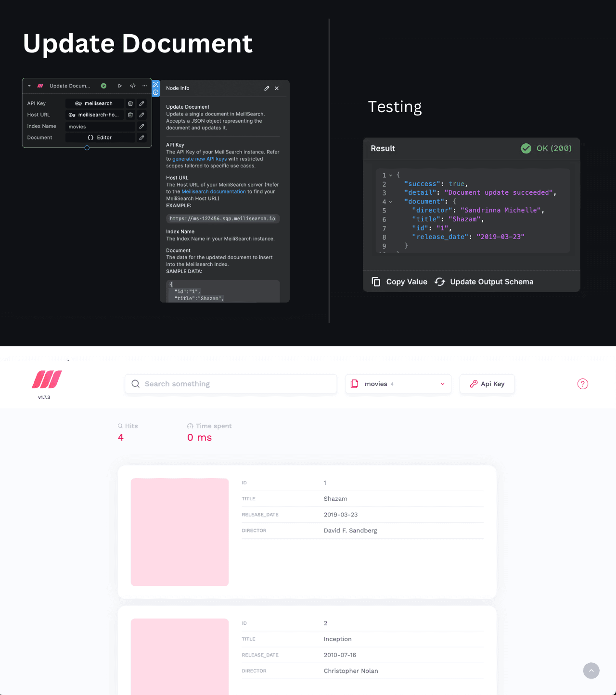Click the Meilisearch logo above v1.7.3
The image size is (616, 695).
pos(47,379)
